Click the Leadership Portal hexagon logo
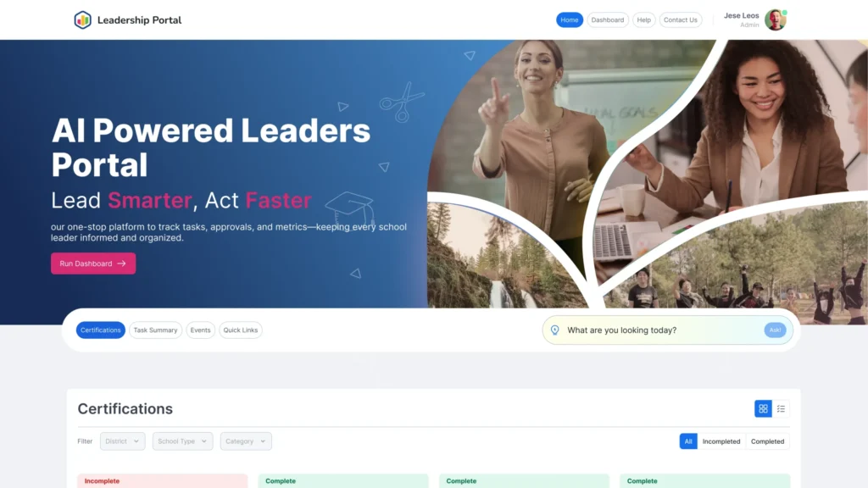Image resolution: width=868 pixels, height=488 pixels. 82,20
